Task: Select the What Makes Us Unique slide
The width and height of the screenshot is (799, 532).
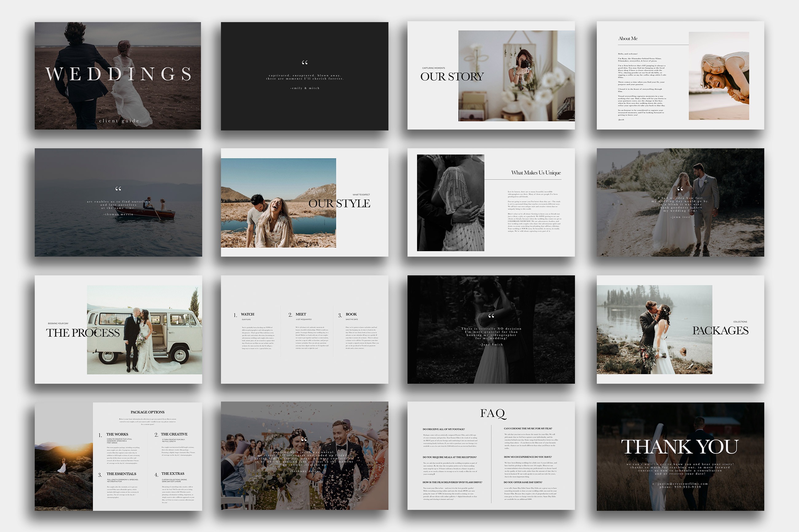Action: coord(491,202)
